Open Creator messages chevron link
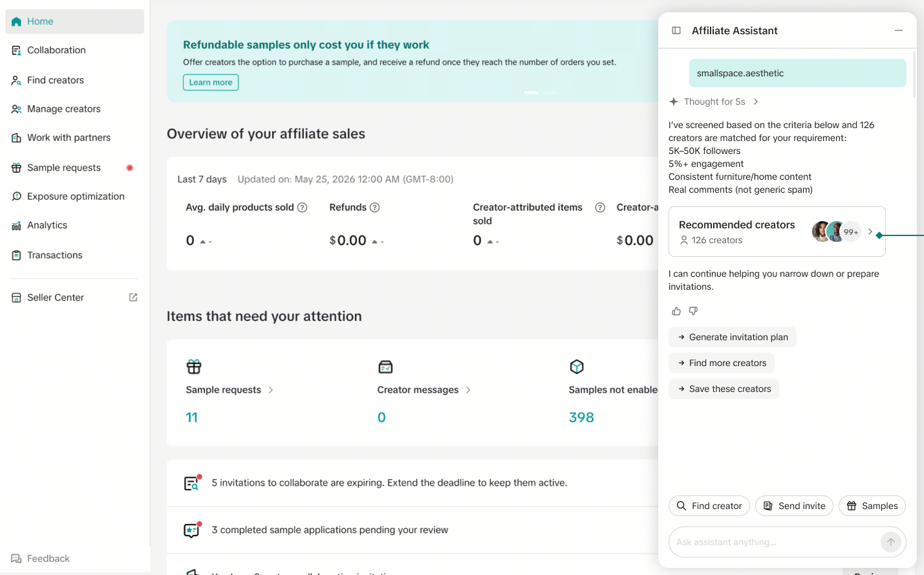The width and height of the screenshot is (924, 575). [468, 390]
